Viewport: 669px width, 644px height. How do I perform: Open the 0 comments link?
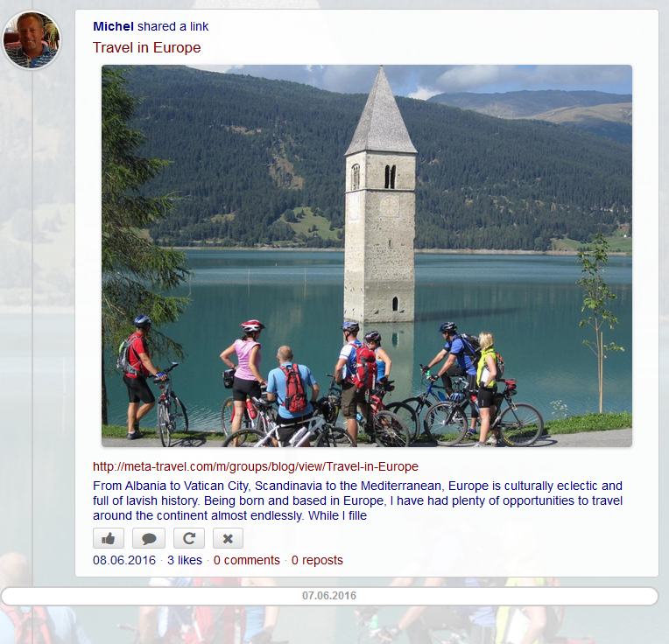click(247, 560)
